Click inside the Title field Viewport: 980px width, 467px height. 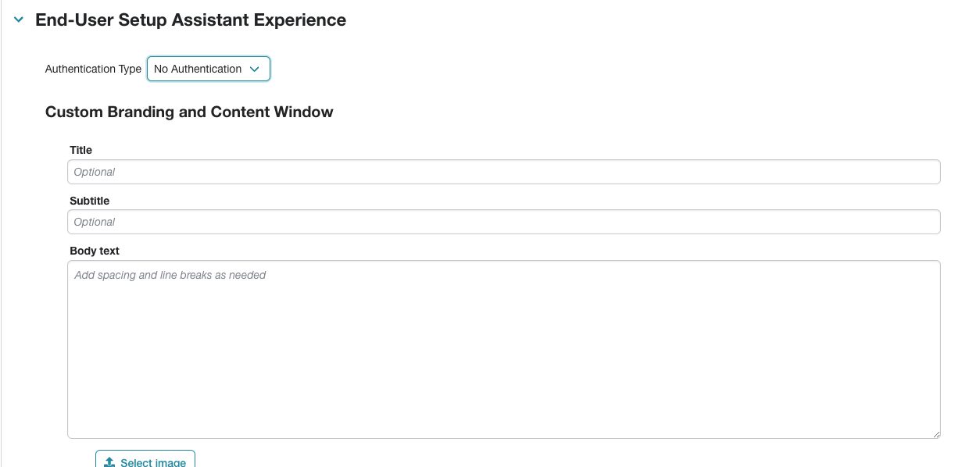pyautogui.click(x=504, y=171)
